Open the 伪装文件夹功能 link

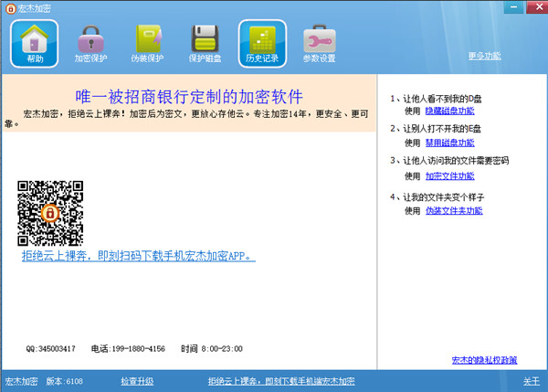click(454, 211)
